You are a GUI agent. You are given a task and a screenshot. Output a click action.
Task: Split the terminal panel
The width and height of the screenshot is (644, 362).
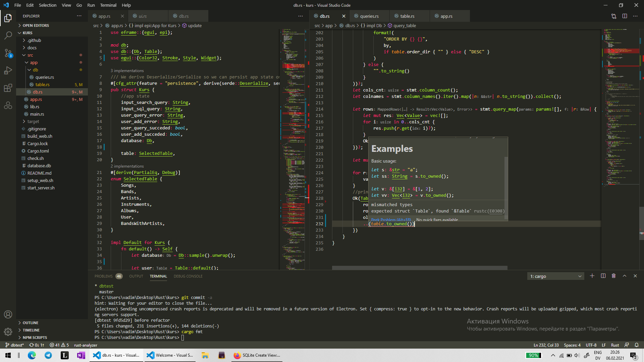603,276
